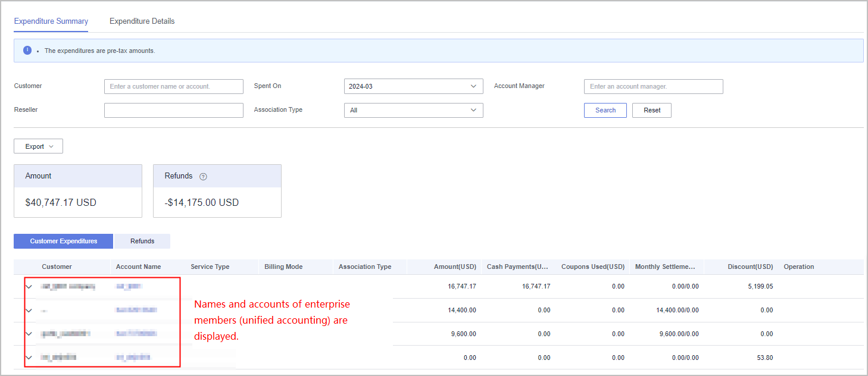Screen dimensions: 868x376
Task: Open the Spent On month dropdown
Action: pos(413,86)
